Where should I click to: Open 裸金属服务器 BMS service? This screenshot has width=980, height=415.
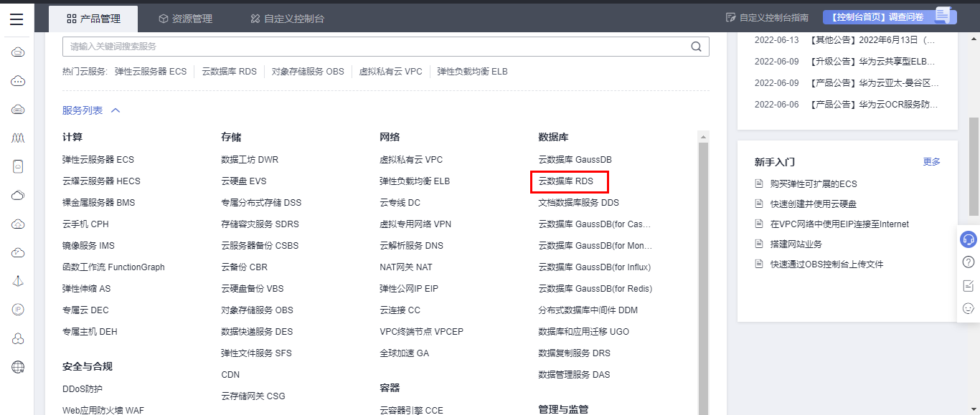tap(98, 202)
